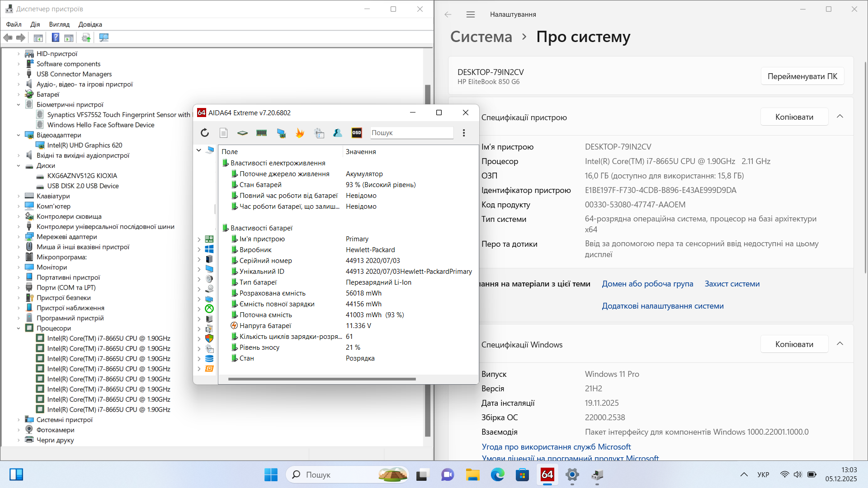Click Device Manager scan for hardware changes icon
This screenshot has height=488, width=868.
tap(104, 38)
